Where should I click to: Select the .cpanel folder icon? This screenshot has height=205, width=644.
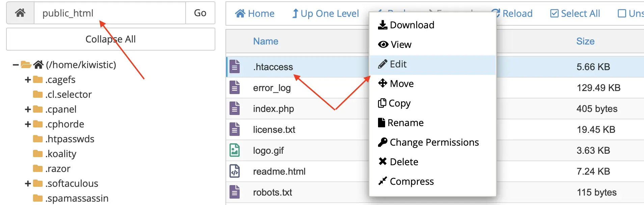[x=38, y=109]
